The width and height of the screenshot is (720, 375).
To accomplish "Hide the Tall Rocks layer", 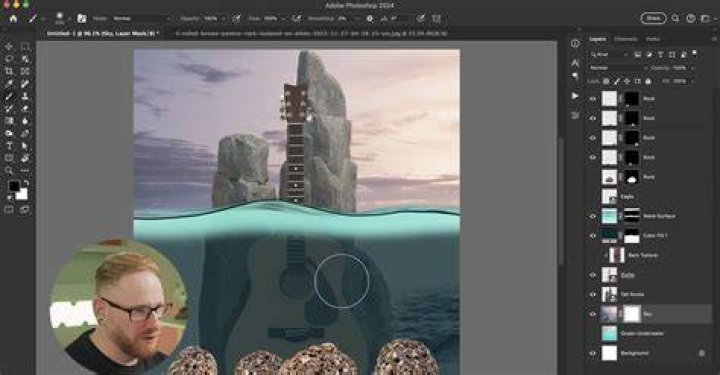I will (593, 295).
